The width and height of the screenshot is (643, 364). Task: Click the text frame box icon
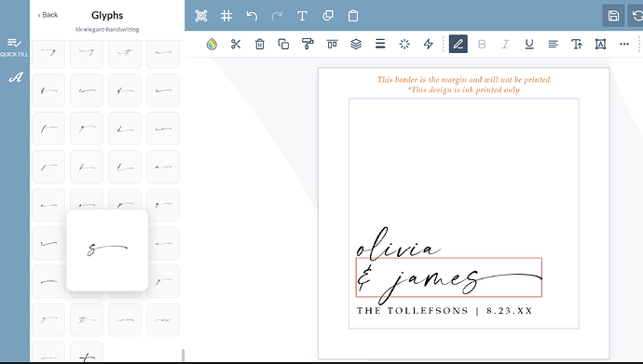pyautogui.click(x=600, y=44)
